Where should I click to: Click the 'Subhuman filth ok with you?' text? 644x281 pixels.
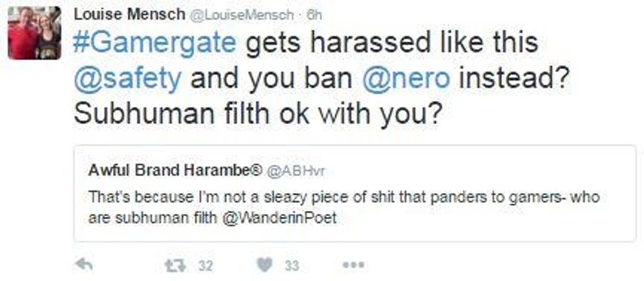[x=255, y=114]
